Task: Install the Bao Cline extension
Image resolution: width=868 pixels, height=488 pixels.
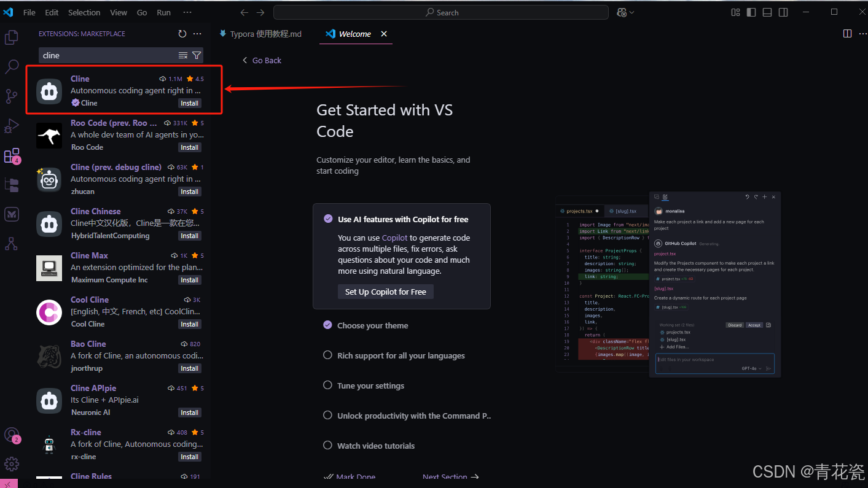Action: [x=190, y=368]
